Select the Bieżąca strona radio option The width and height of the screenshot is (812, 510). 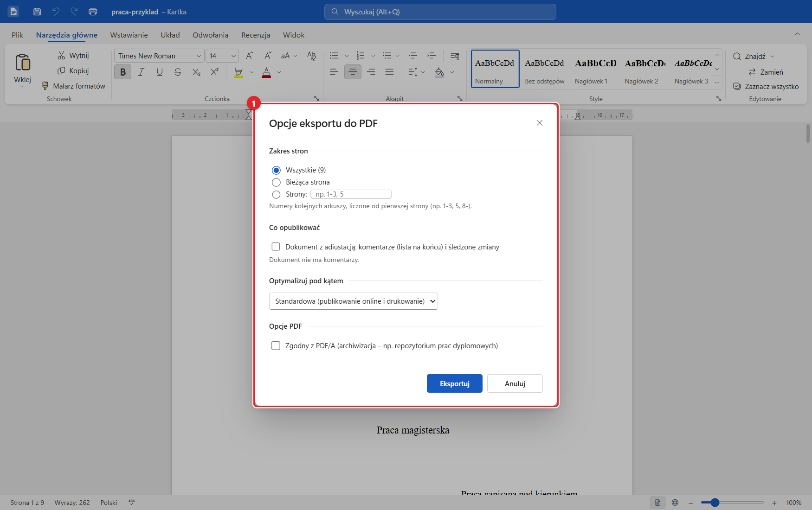[276, 182]
